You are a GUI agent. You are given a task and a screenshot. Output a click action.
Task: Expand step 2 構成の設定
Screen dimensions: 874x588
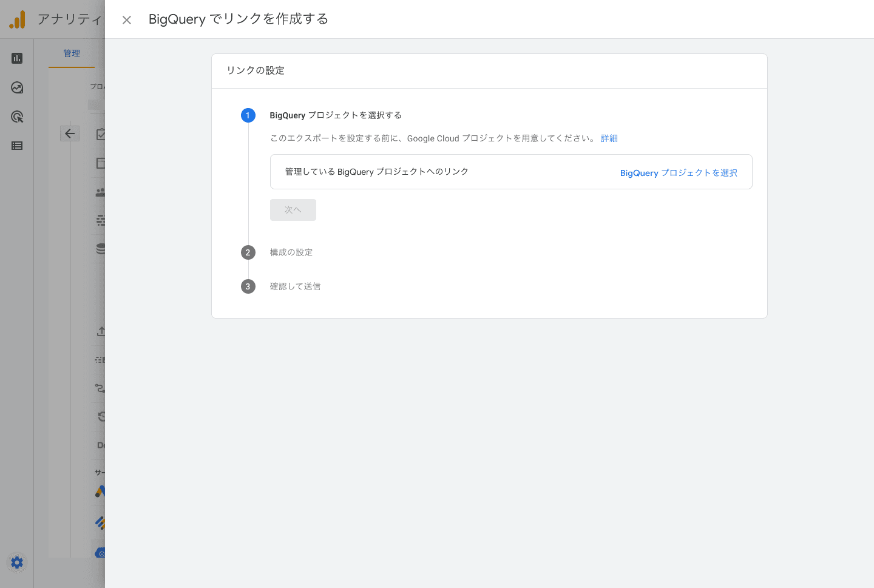[291, 252]
